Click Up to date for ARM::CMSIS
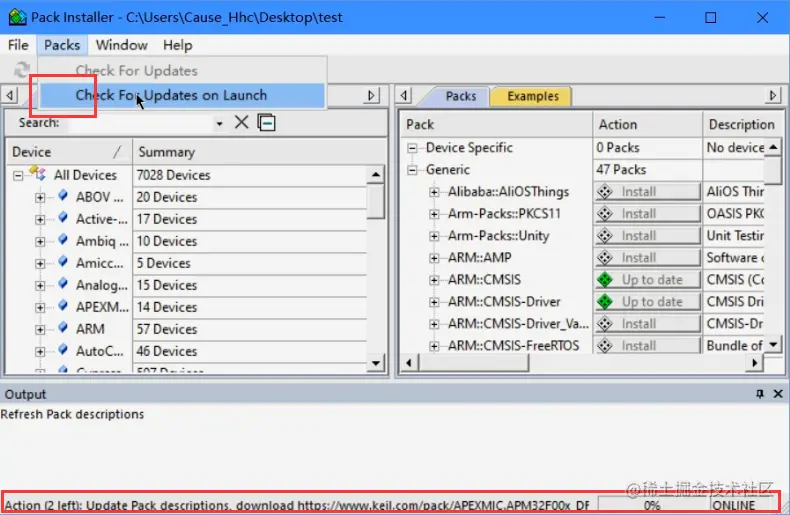 [647, 280]
